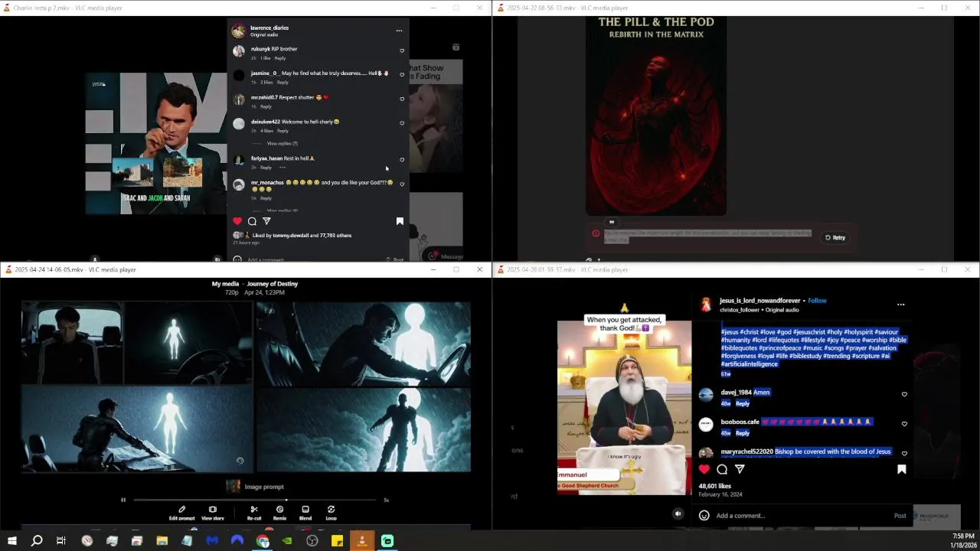Click "48,601 likes" count
Screen dimensions: 980x551
(x=715, y=486)
